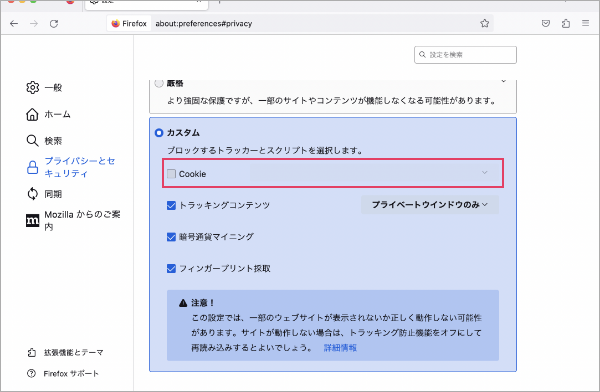Screen dimensions: 600x392
Task: Click the magnifier icon for 検索
Action: pyautogui.click(x=32, y=140)
